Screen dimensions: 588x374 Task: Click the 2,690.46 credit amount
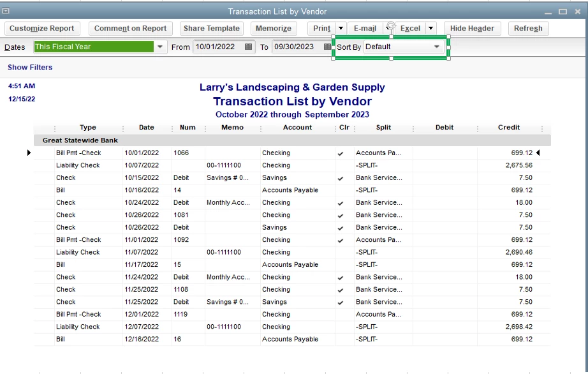[x=518, y=251]
